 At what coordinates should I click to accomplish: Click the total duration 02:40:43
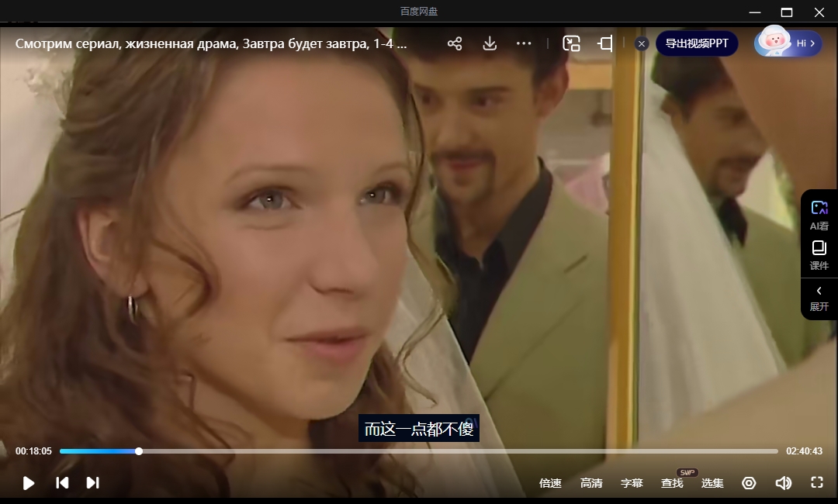coord(805,451)
